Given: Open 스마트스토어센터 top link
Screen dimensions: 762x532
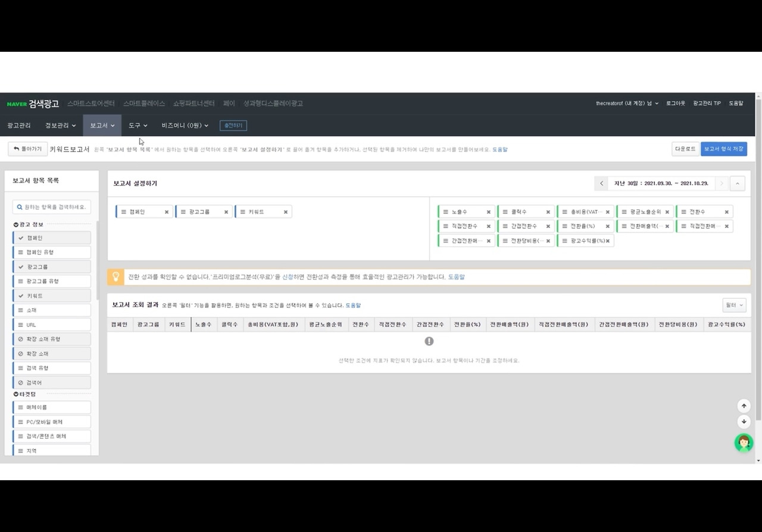Looking at the screenshot, I should 91,104.
